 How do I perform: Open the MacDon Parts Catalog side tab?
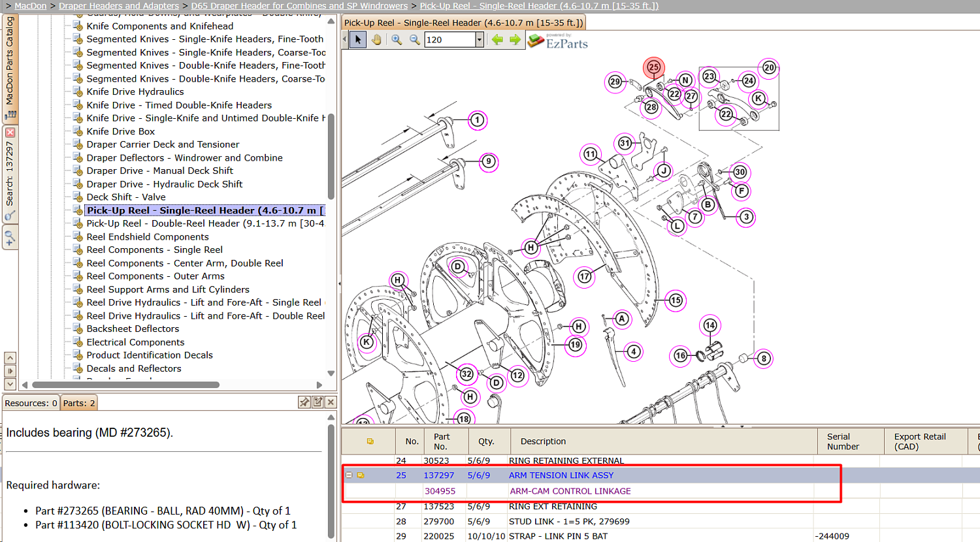(10, 68)
